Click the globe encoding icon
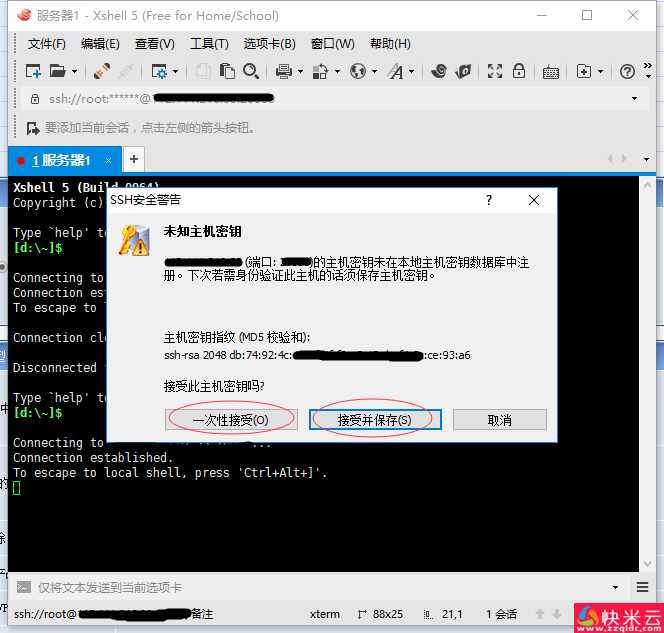 click(358, 71)
